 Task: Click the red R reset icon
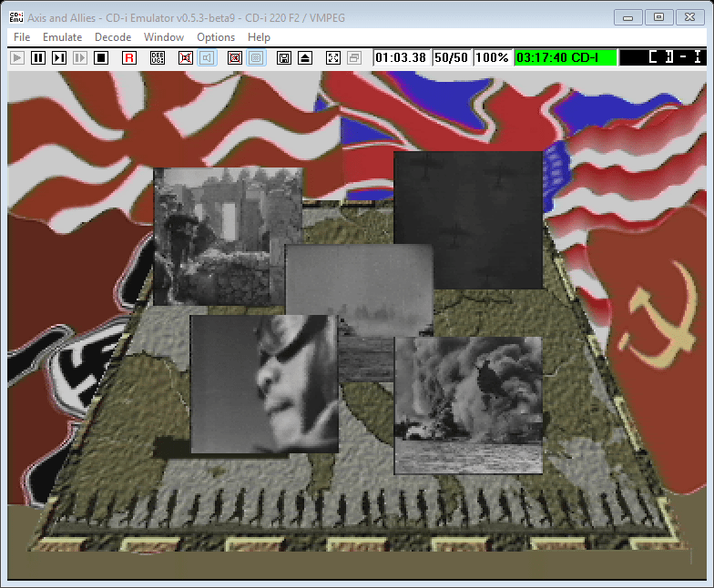[129, 57]
